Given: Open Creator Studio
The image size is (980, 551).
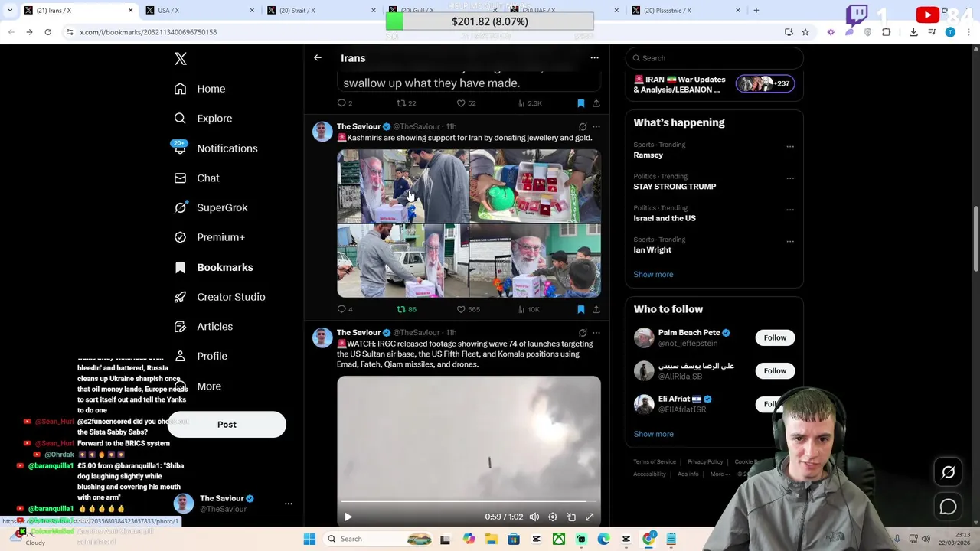Looking at the screenshot, I should pyautogui.click(x=220, y=297).
